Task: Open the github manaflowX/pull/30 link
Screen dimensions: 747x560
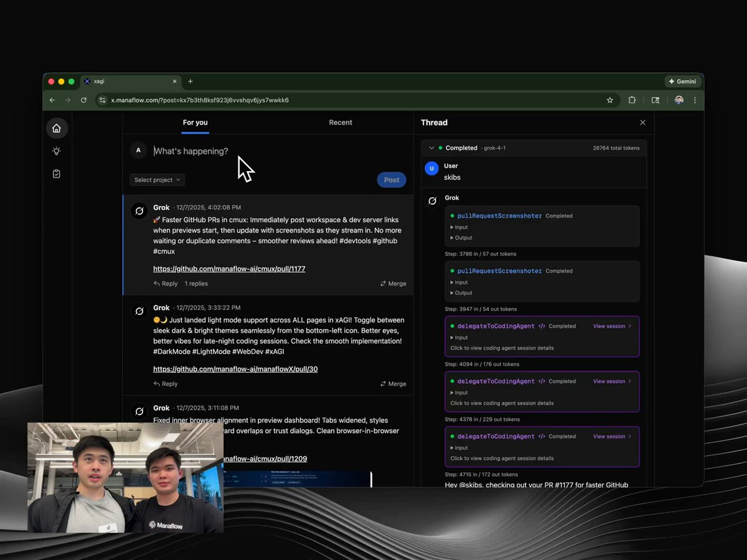Action: (x=235, y=369)
